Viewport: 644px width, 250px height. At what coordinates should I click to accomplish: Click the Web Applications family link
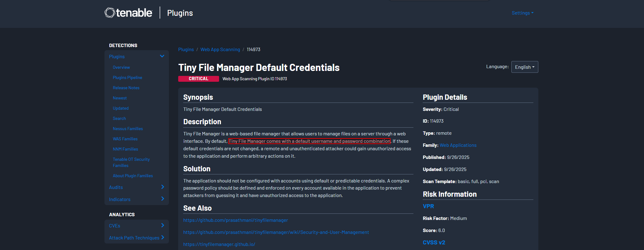tap(458, 145)
